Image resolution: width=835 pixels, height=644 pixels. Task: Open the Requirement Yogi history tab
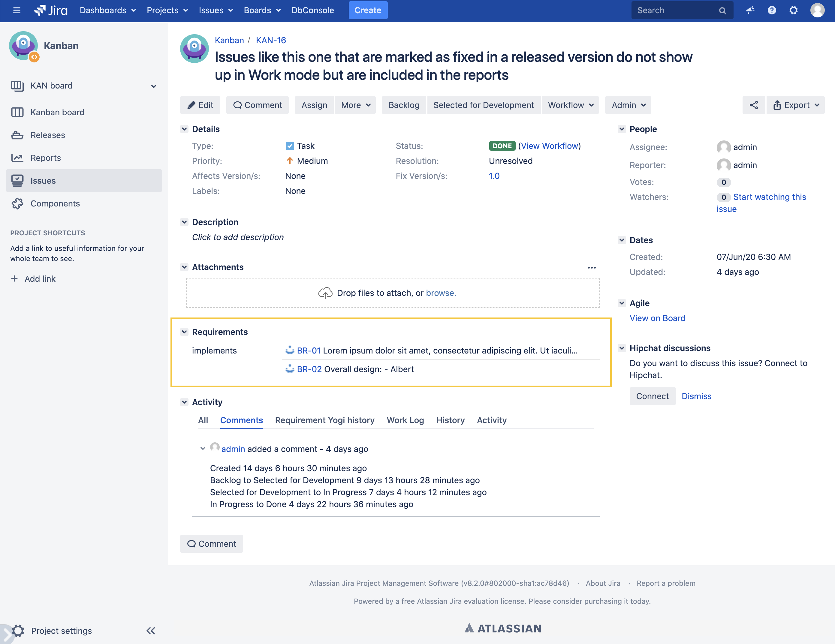click(324, 420)
